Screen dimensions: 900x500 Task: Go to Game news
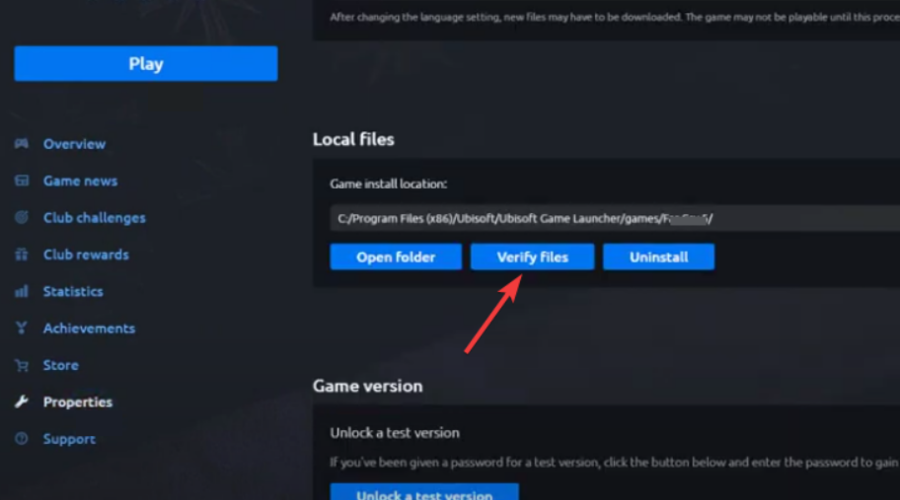pyautogui.click(x=80, y=181)
